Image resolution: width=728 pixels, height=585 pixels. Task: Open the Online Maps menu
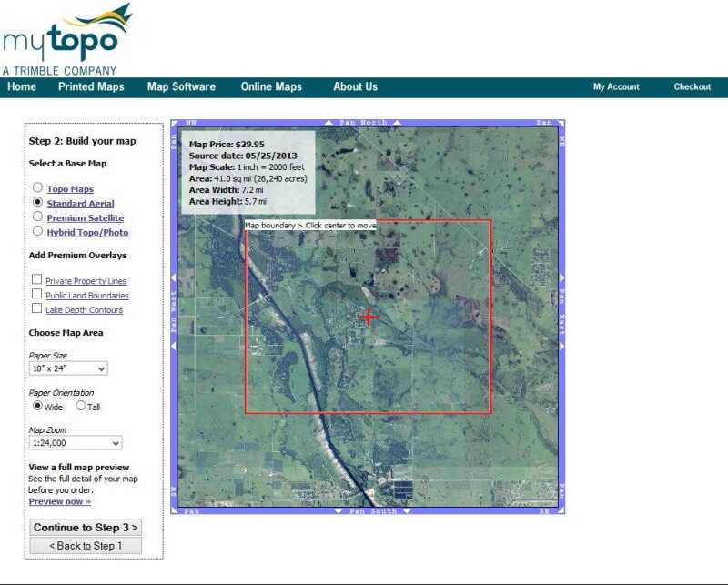[x=270, y=86]
